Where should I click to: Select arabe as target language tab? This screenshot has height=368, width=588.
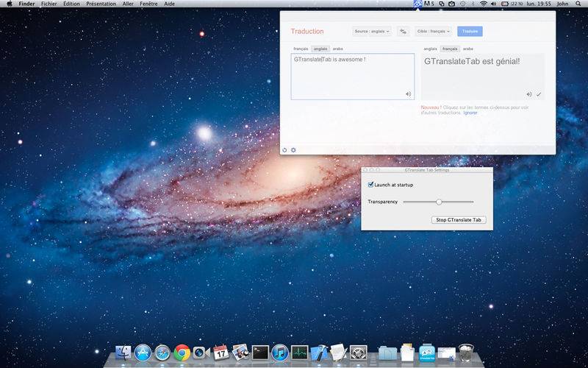point(468,49)
